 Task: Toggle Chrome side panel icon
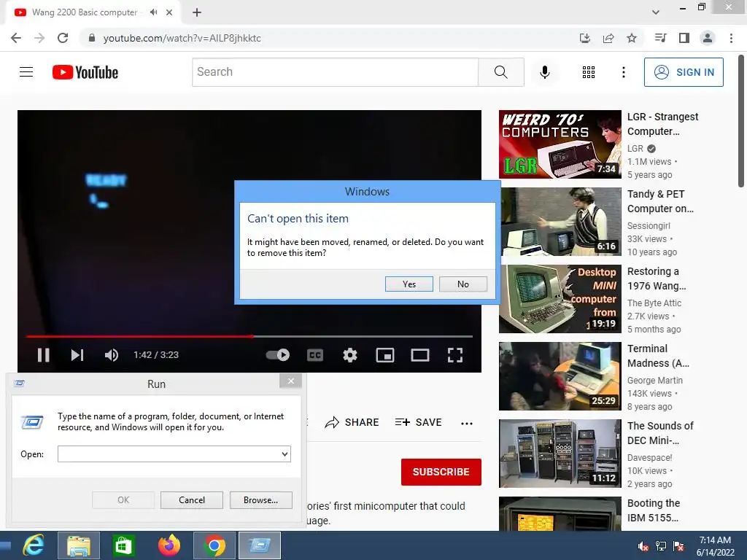[x=684, y=38]
